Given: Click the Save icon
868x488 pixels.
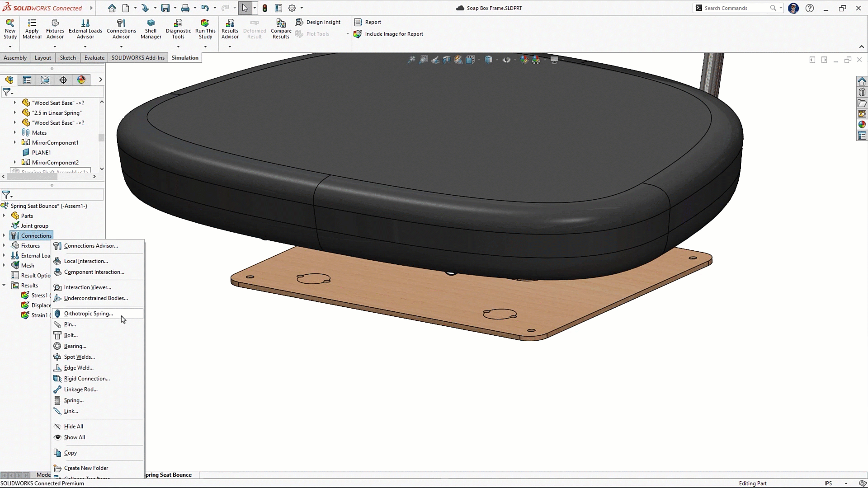Looking at the screenshot, I should coord(165,8).
